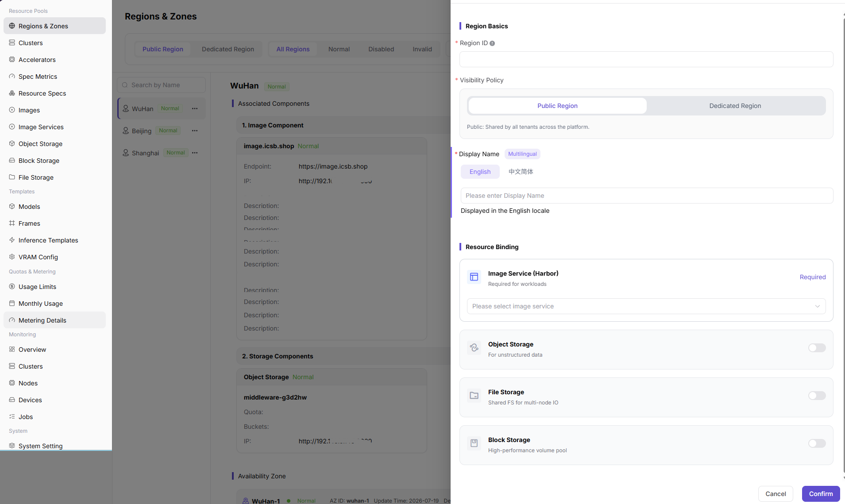Click the Overview dashboard icon
Image resolution: width=845 pixels, height=504 pixels.
coord(12,350)
